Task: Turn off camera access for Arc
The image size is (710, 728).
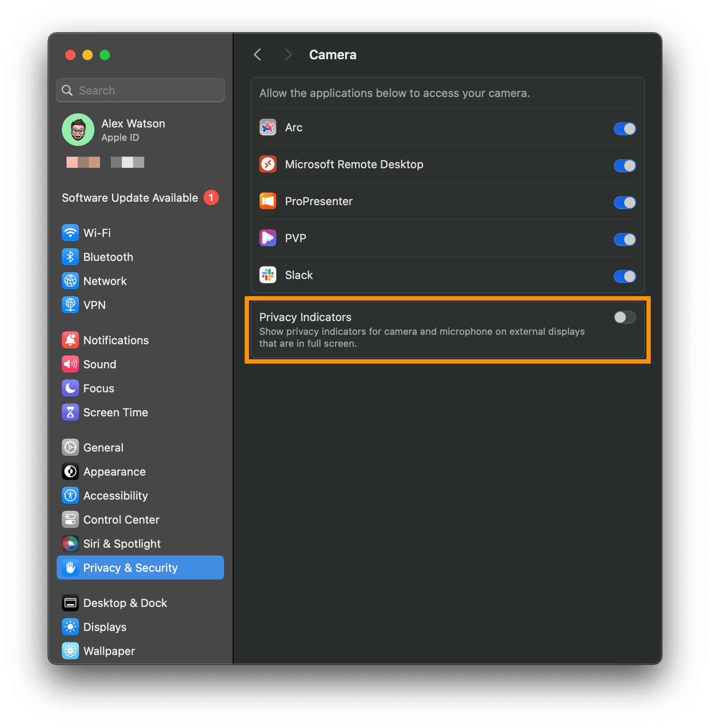Action: (625, 128)
